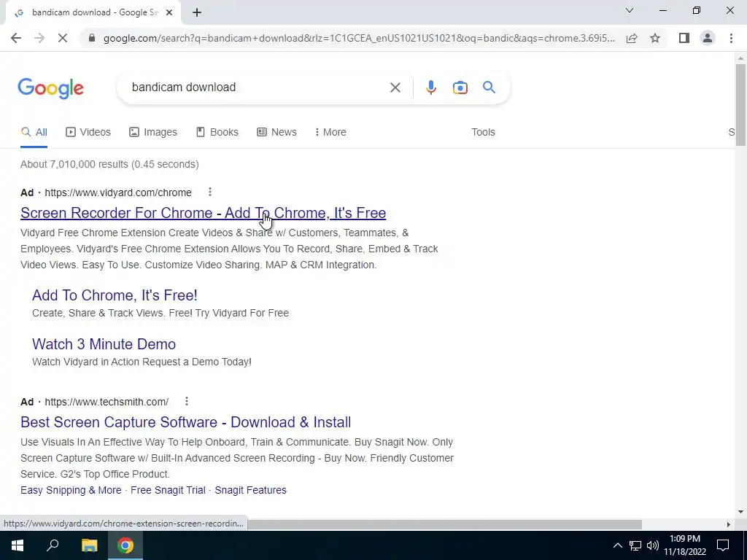The height and width of the screenshot is (560, 747).
Task: Open Chrome three-dot menu
Action: point(731,38)
